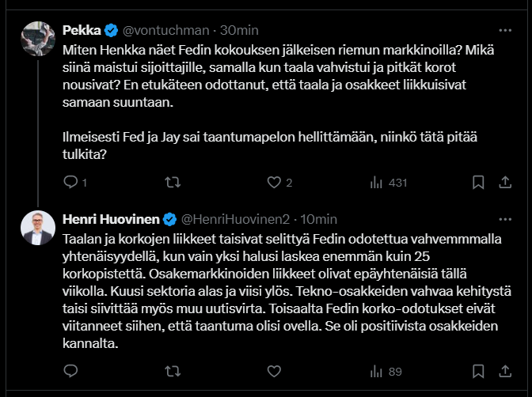
Task: Like Pekka's tweet
Action: 274,183
